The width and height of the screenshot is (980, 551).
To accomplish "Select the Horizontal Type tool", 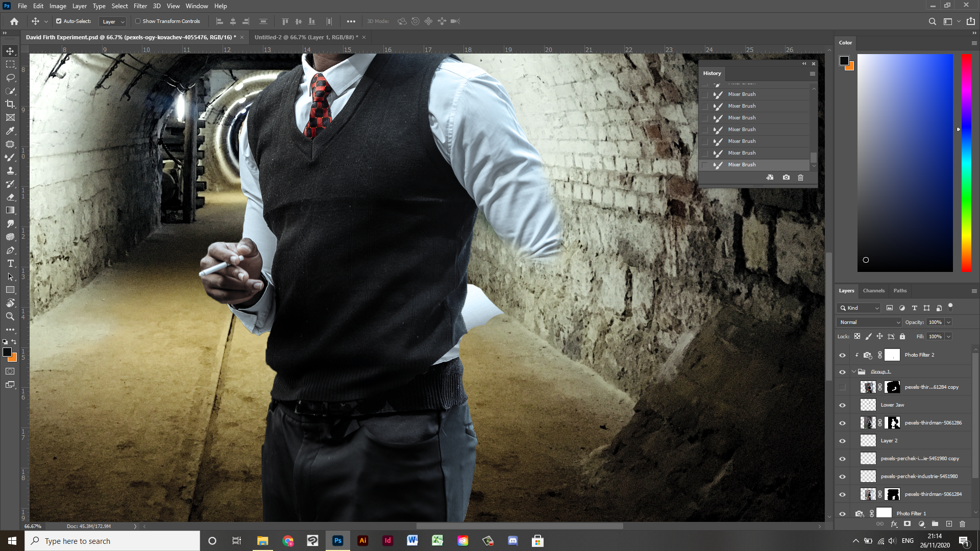I will (x=10, y=263).
